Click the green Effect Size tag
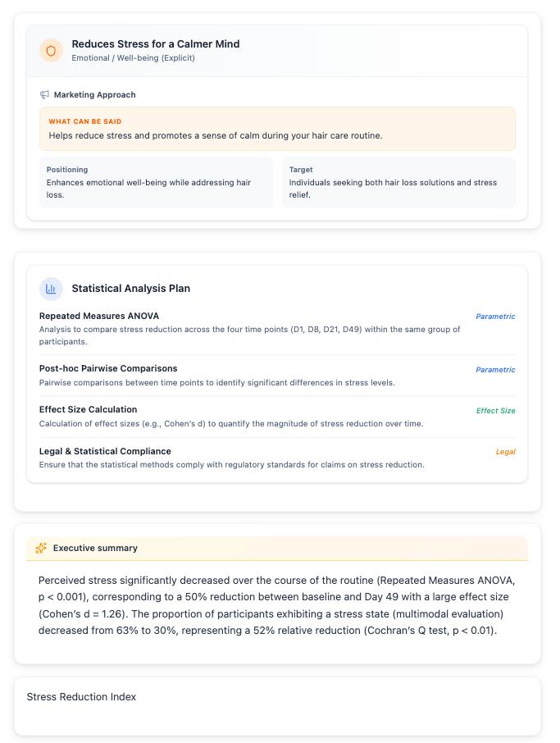This screenshot has width=560, height=743. point(495,411)
